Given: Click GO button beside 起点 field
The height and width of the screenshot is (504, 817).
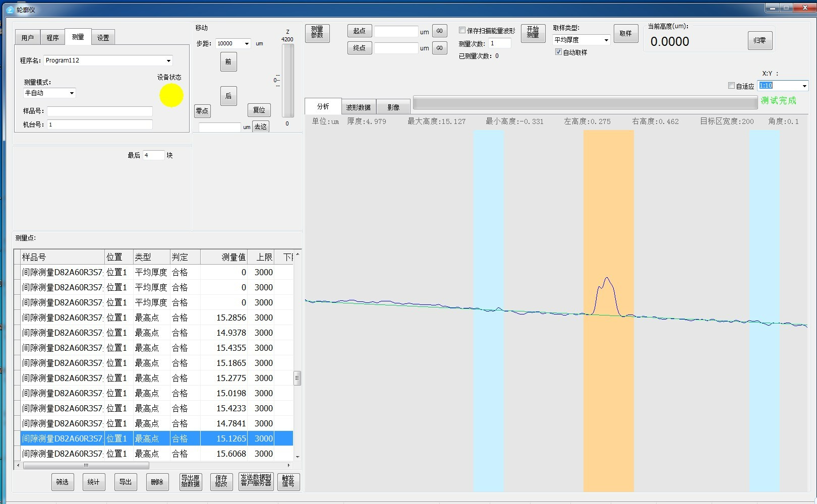Looking at the screenshot, I should pyautogui.click(x=439, y=31).
